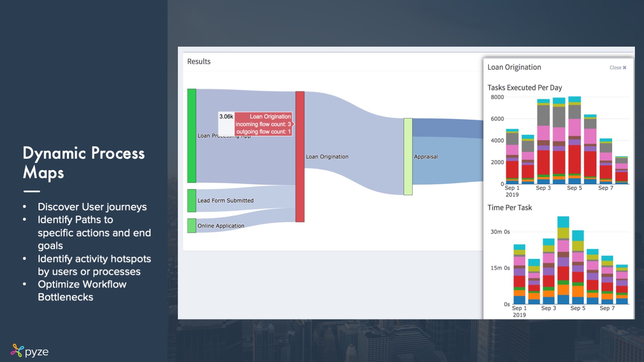
Task: Open the Tasks Executed Per Day chart
Action: tap(524, 88)
